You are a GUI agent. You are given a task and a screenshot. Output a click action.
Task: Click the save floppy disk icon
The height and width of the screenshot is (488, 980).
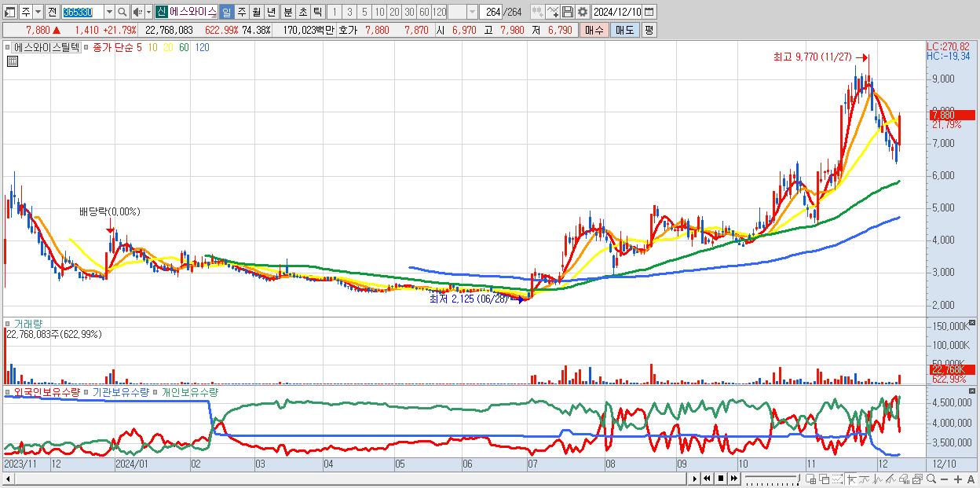tap(568, 12)
